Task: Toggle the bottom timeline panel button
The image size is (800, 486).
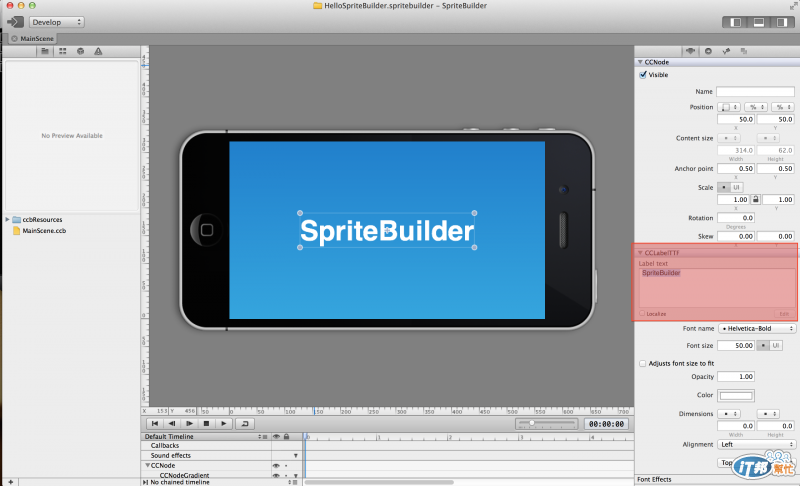Action: (759, 22)
